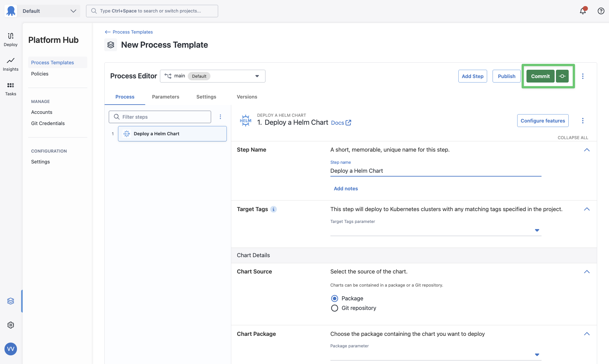Expand the Target Tags parameter dropdown
This screenshot has width=609, height=364.
(537, 230)
